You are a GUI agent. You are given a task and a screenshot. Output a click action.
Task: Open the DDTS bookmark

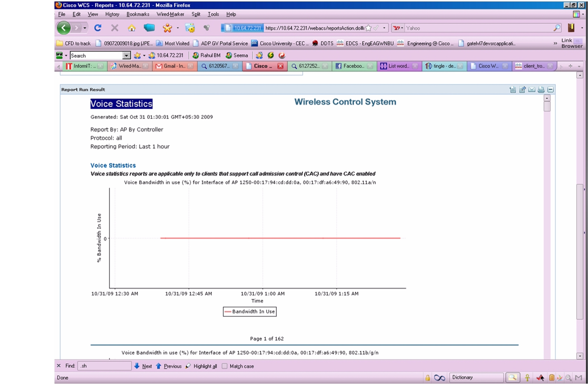[x=323, y=43]
